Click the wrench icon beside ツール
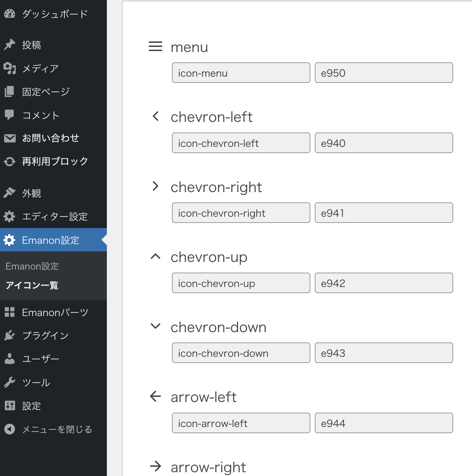The width and height of the screenshot is (472, 476). pyautogui.click(x=10, y=382)
